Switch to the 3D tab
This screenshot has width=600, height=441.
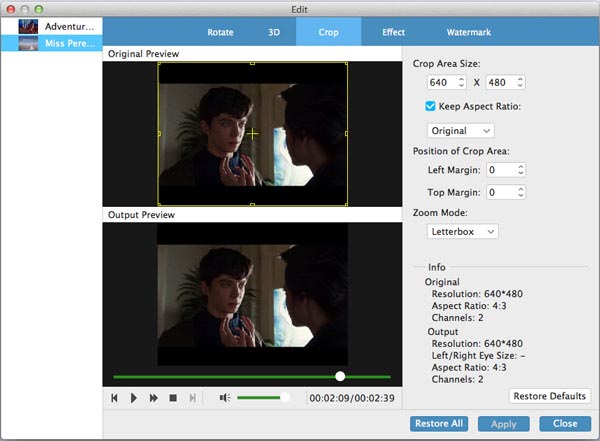274,32
